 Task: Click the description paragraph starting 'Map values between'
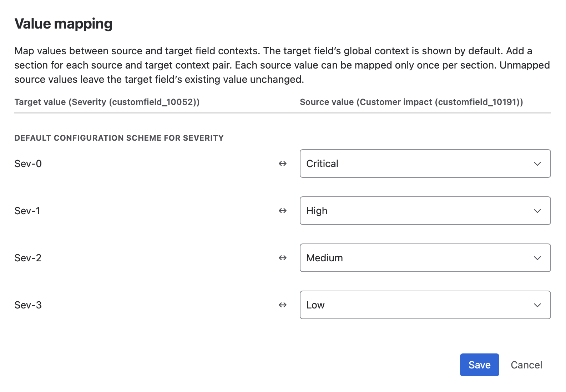tap(282, 65)
